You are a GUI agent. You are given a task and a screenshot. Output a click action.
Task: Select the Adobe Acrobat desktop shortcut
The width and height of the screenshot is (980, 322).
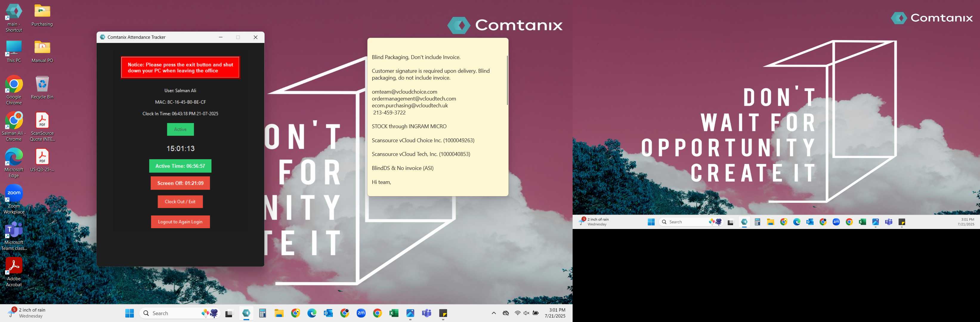coord(14,272)
